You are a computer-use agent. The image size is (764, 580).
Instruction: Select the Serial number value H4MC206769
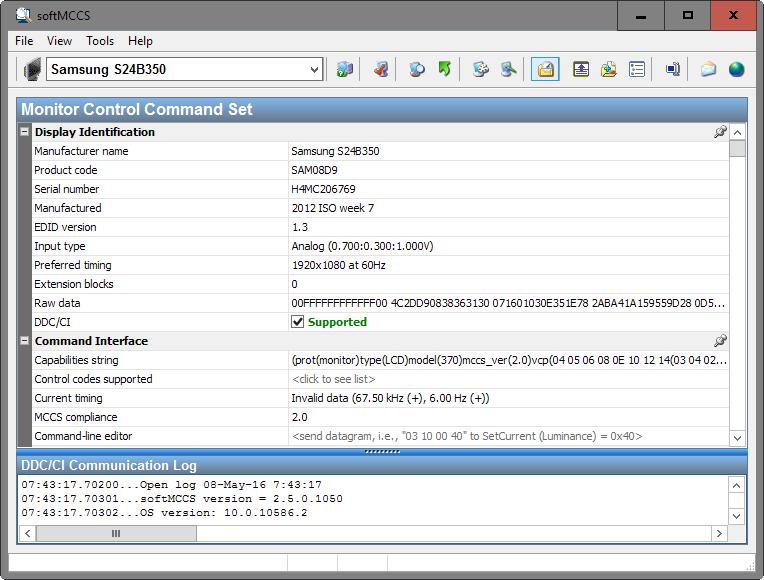[x=324, y=189]
